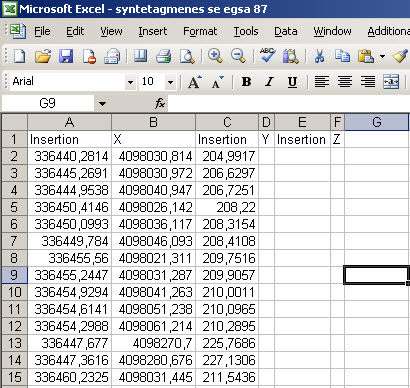Image resolution: width=410 pixels, height=388 pixels.
Task: Click the Merge and Center icon
Action: [x=391, y=82]
